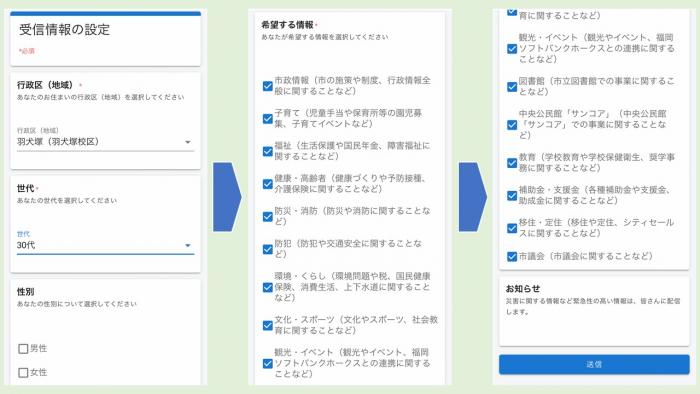Toggle the 健康・高齢者 checkbox
The width and height of the screenshot is (700, 394).
coord(267,183)
